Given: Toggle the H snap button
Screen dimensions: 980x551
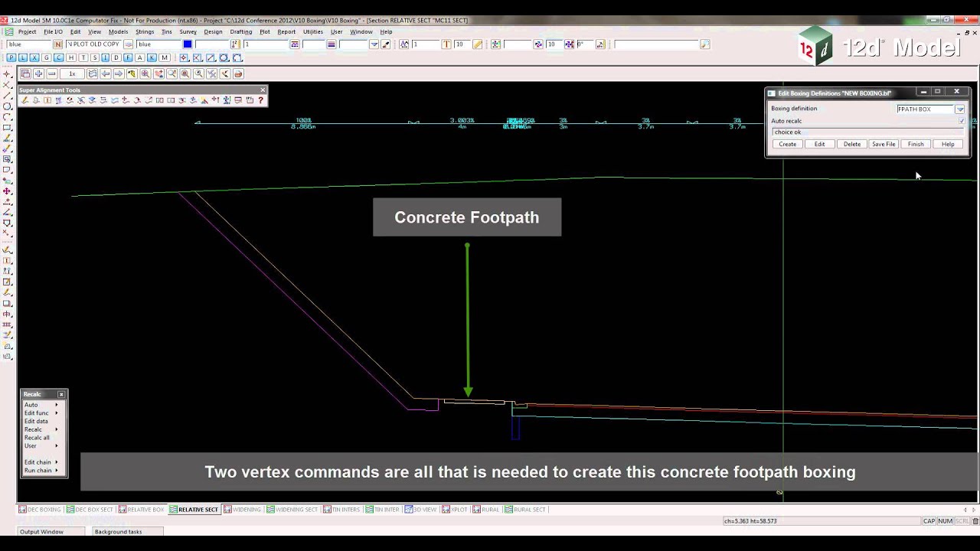Looking at the screenshot, I should pyautogui.click(x=70, y=57).
